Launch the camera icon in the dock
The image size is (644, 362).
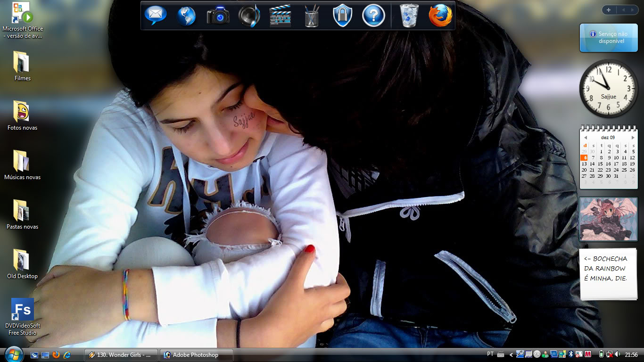[x=218, y=16]
